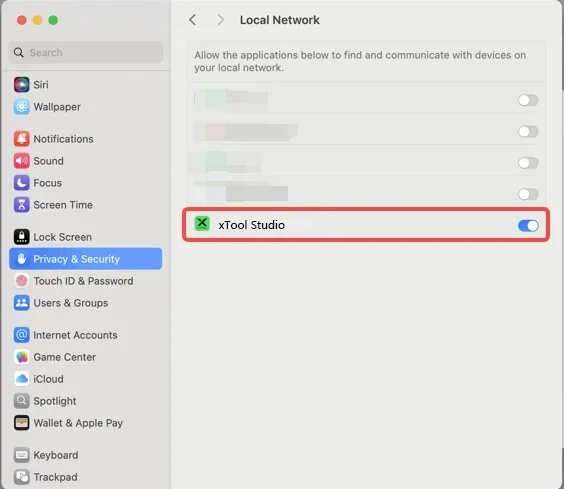The width and height of the screenshot is (564, 489).
Task: Open Siri settings via its icon
Action: [x=22, y=85]
